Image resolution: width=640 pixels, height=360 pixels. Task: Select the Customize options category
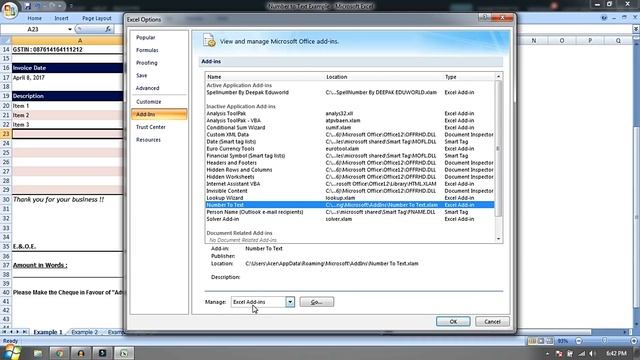[159, 102]
